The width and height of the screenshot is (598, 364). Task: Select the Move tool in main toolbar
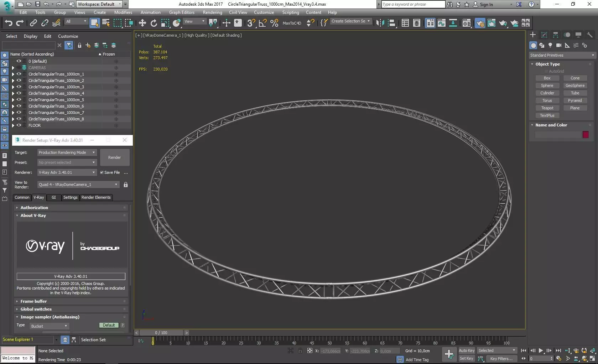point(142,23)
